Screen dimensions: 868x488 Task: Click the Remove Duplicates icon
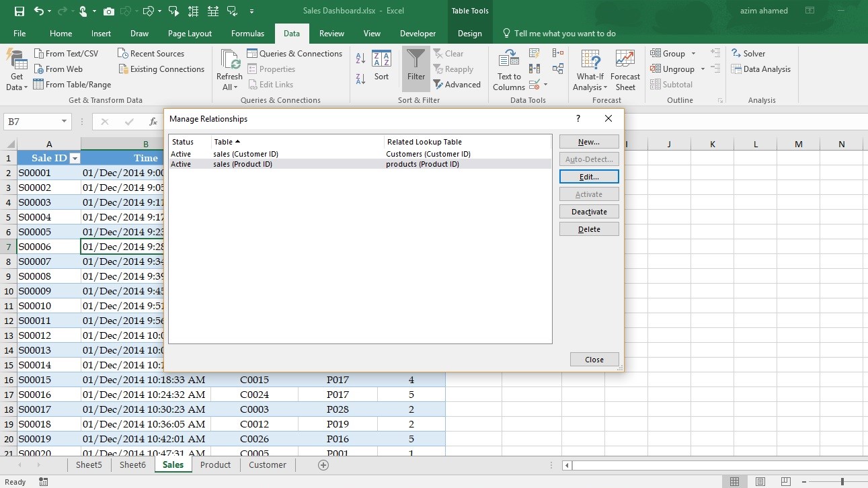coord(535,69)
